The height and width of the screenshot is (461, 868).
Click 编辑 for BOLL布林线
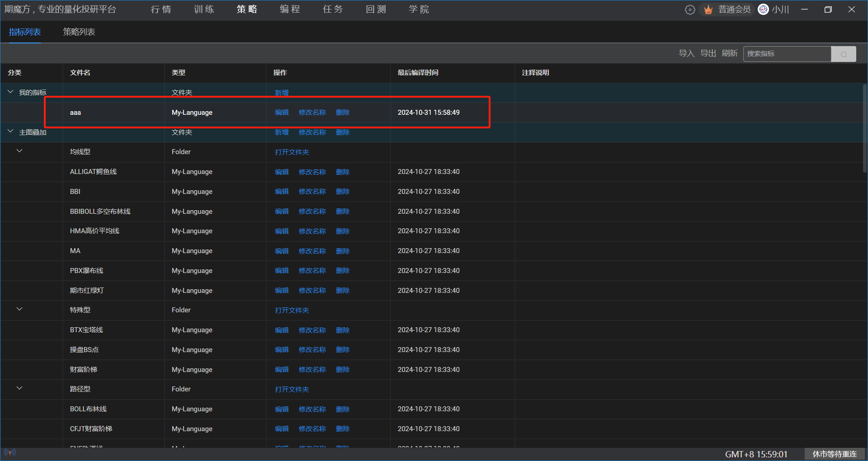282,409
